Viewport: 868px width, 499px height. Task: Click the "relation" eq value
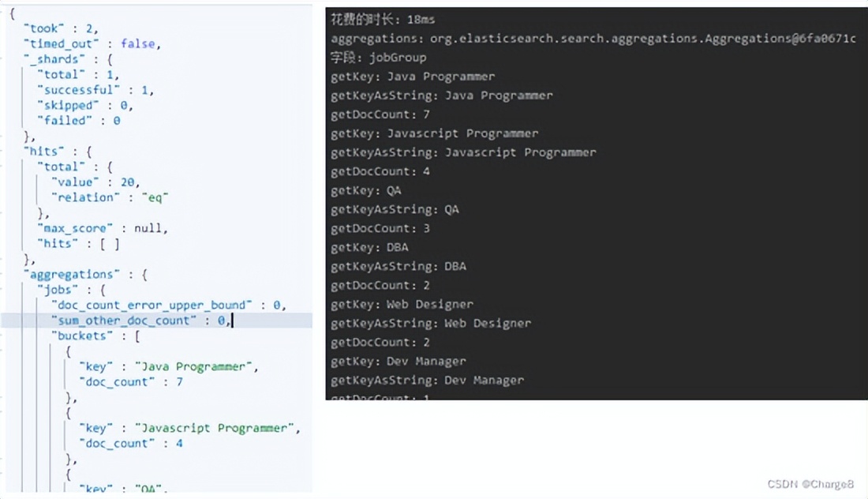[155, 197]
